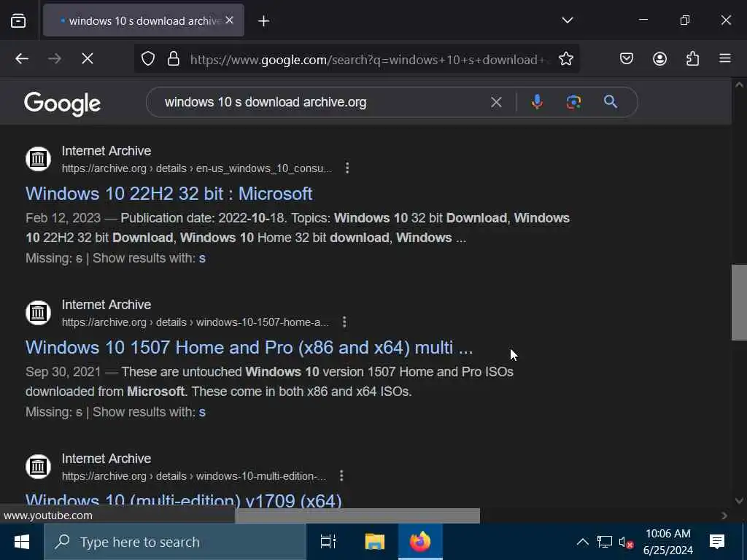Screen dimensions: 747x560
Task: Click the Firefox address bar URL
Action: [368, 60]
